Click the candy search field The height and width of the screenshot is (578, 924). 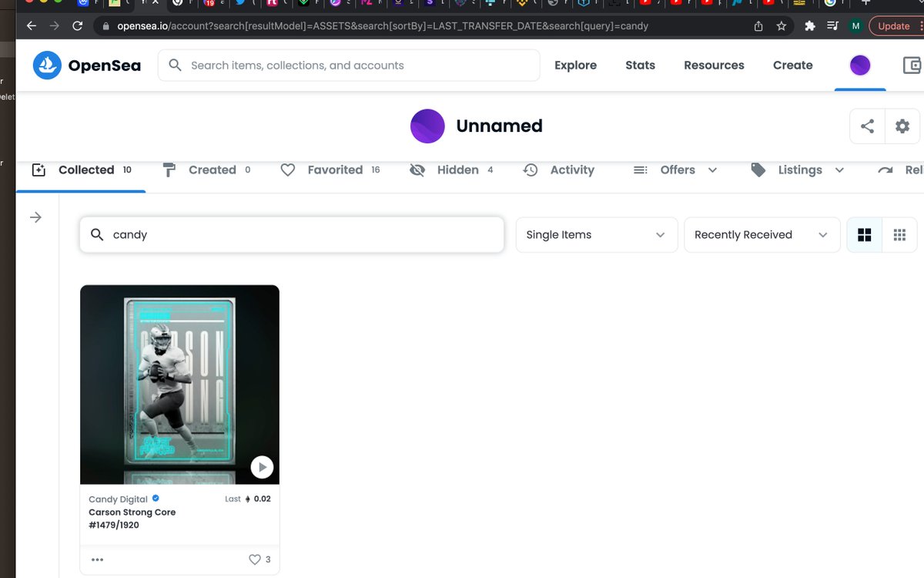tap(292, 235)
